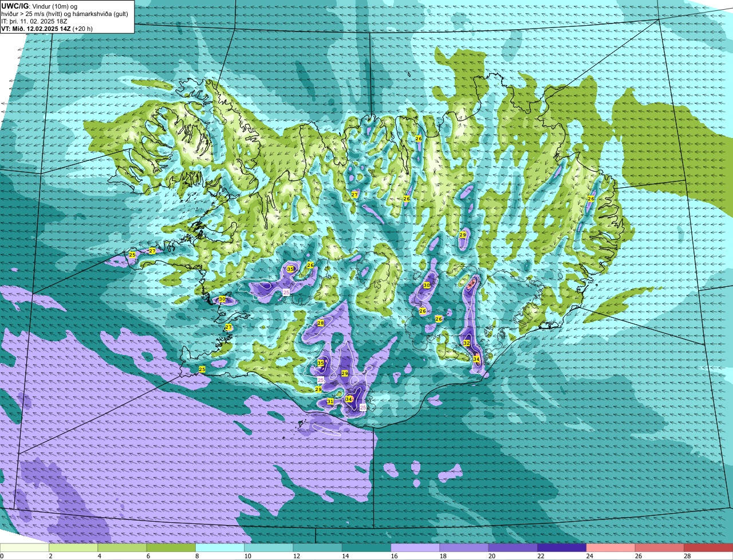733x560 pixels.
Task: Click the number 2 under the color scale
Action: coord(50,556)
